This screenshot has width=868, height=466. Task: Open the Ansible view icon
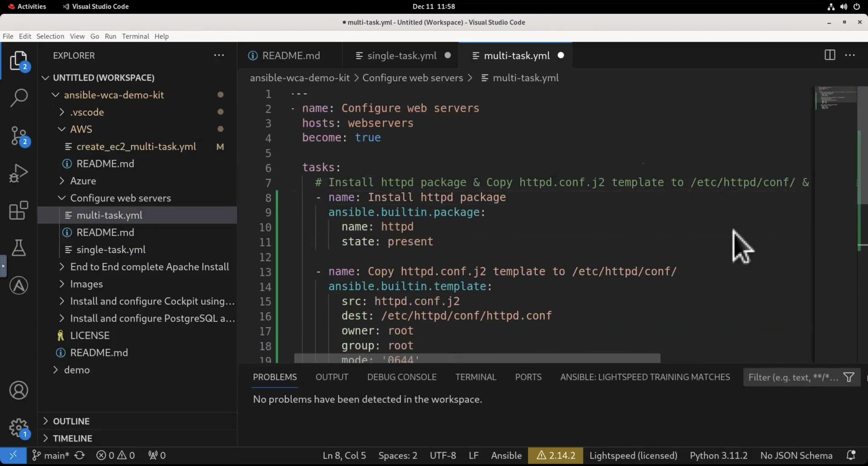[x=18, y=285]
